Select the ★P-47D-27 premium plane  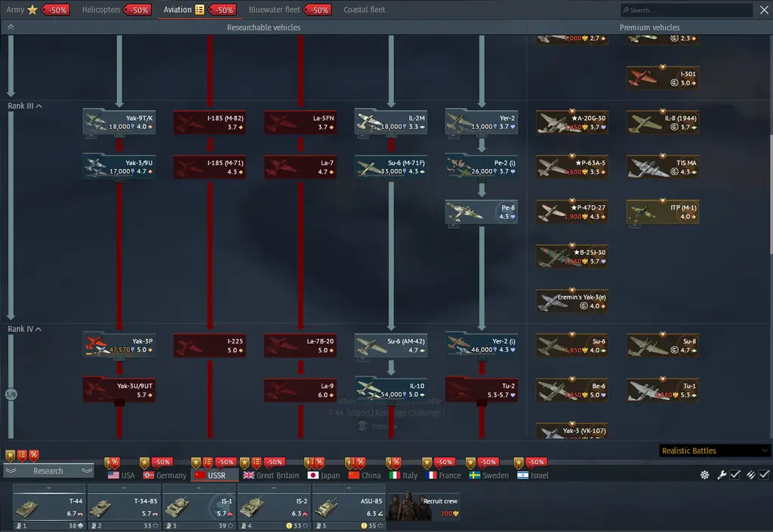point(572,211)
